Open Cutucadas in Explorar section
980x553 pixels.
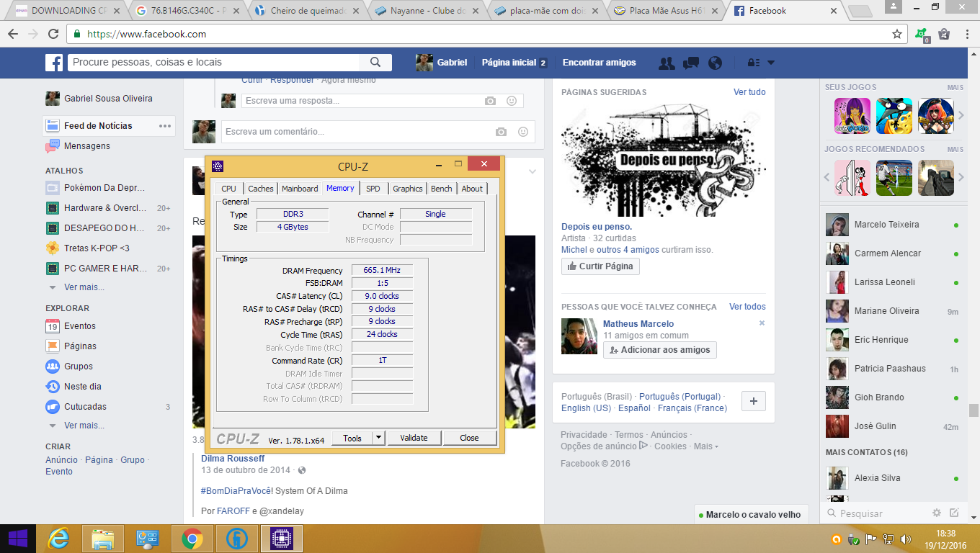pos(85,407)
